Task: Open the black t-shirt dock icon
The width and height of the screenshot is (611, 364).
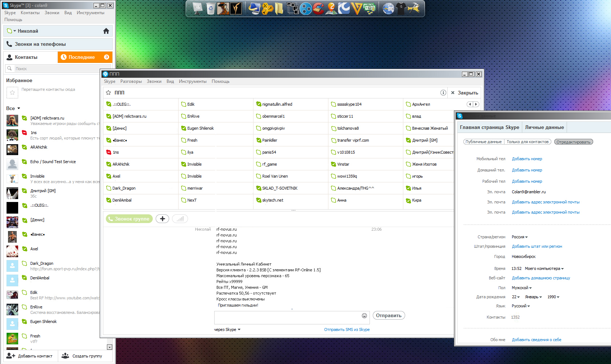Action: coord(401,8)
